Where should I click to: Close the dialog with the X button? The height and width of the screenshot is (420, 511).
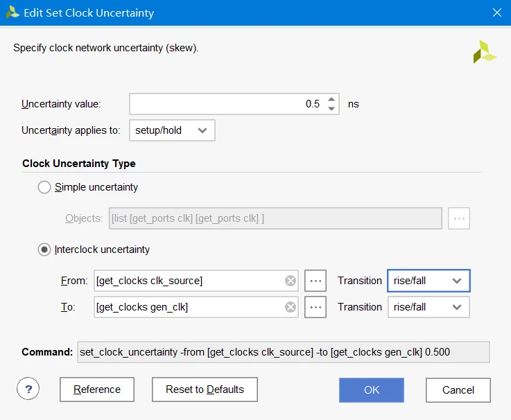tap(496, 12)
